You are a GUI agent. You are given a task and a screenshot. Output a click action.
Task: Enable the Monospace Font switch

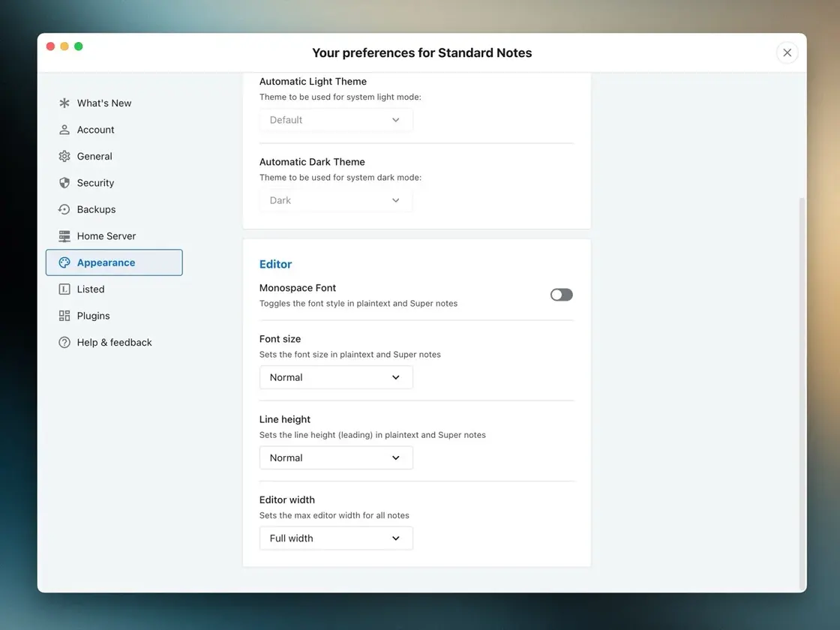(562, 295)
